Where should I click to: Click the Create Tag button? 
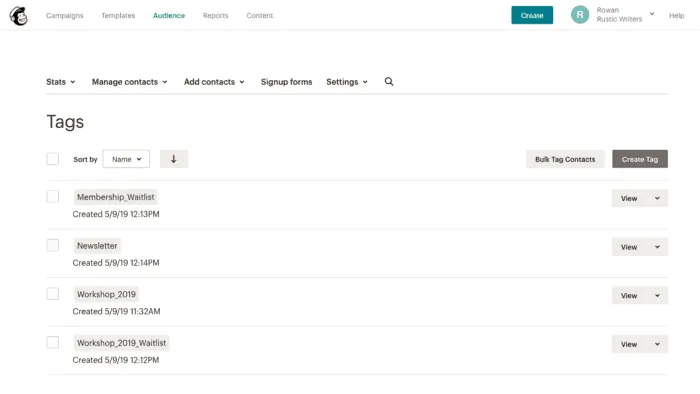[640, 159]
